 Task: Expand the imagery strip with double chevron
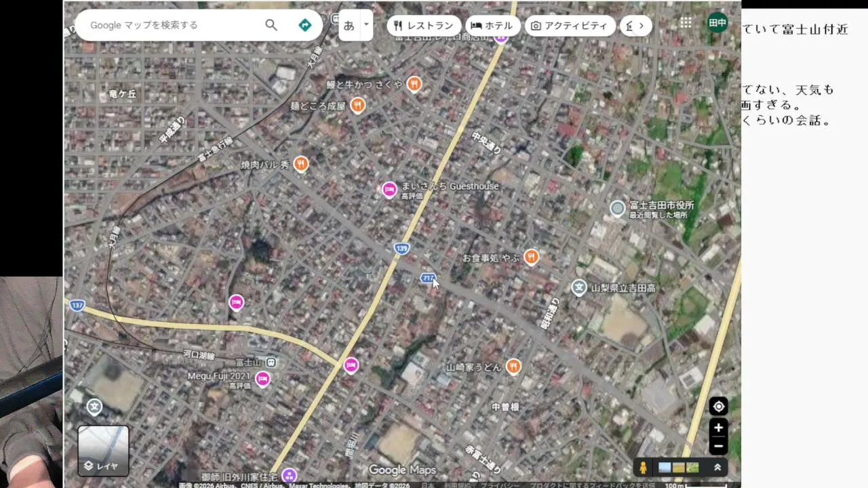click(717, 468)
